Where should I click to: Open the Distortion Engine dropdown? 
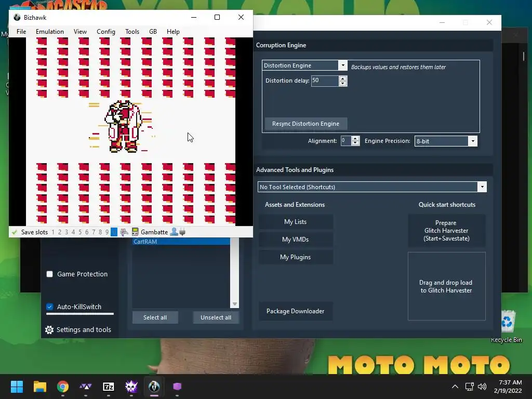click(343, 65)
